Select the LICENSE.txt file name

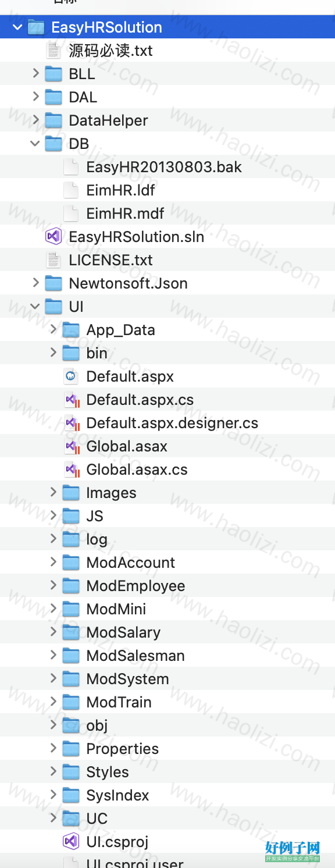111,260
